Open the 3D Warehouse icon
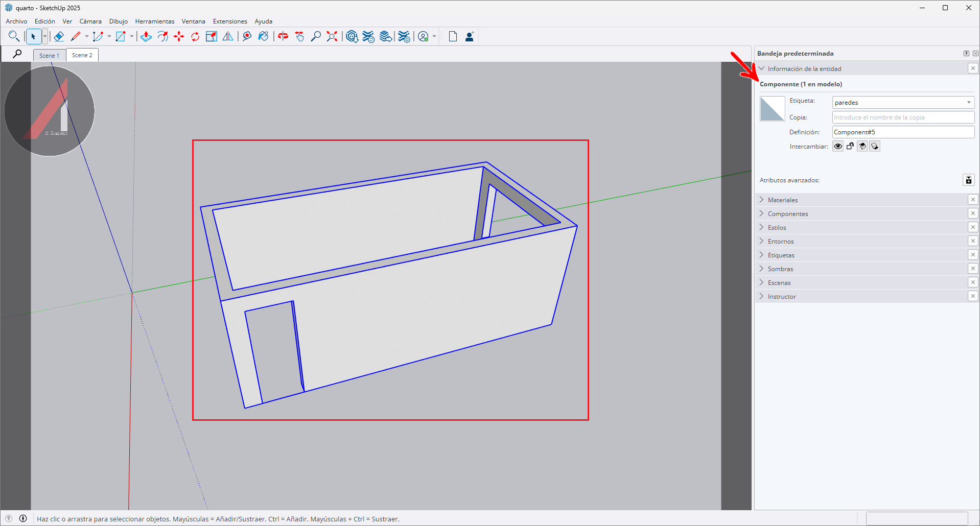The height and width of the screenshot is (526, 980). click(x=352, y=36)
